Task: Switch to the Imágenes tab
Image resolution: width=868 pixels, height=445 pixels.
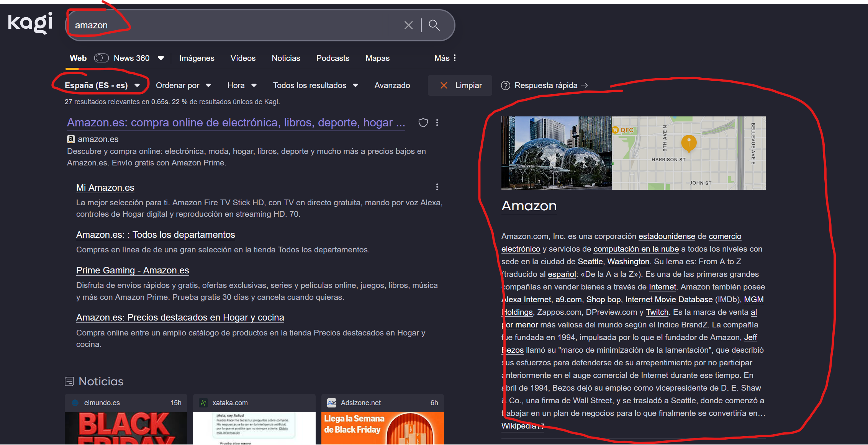Action: coord(197,58)
